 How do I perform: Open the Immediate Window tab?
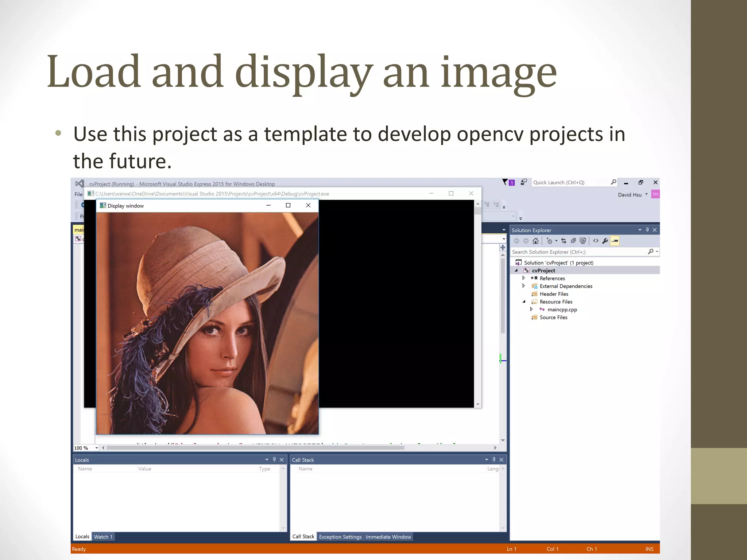(388, 537)
